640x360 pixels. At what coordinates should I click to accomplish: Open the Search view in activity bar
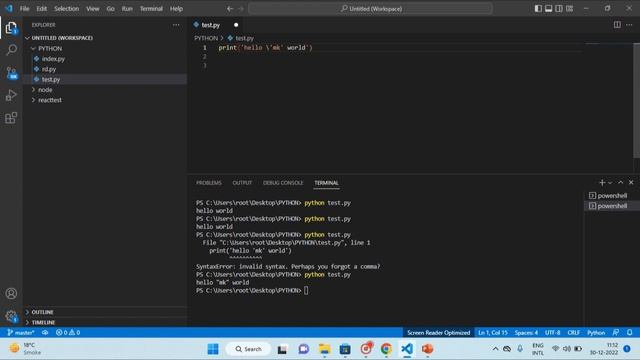[x=11, y=50]
